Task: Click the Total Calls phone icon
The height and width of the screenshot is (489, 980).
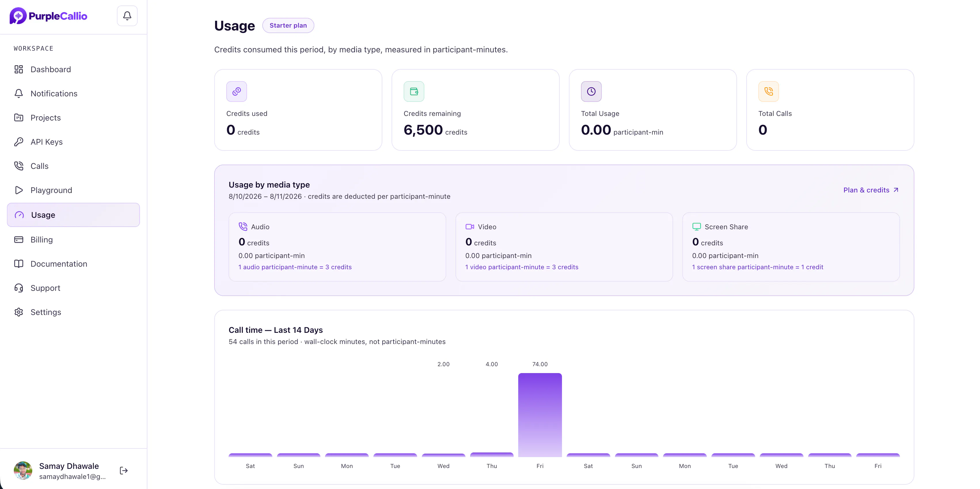Action: [768, 91]
